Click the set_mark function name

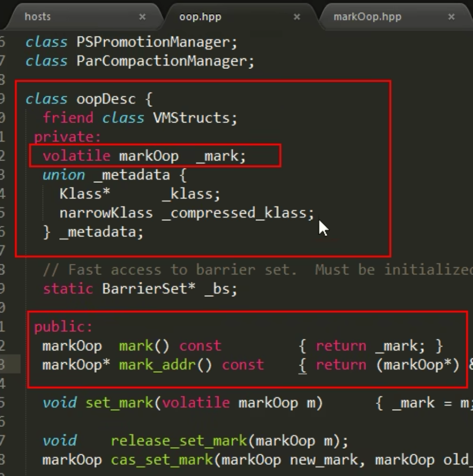(x=119, y=403)
